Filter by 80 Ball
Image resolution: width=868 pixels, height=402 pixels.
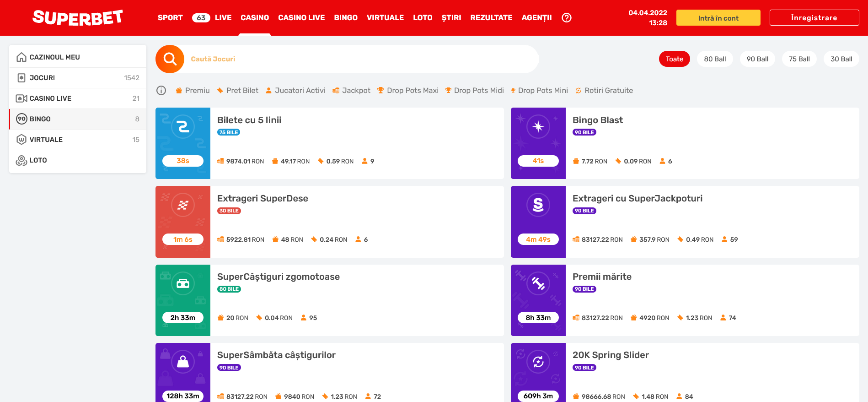pos(715,59)
